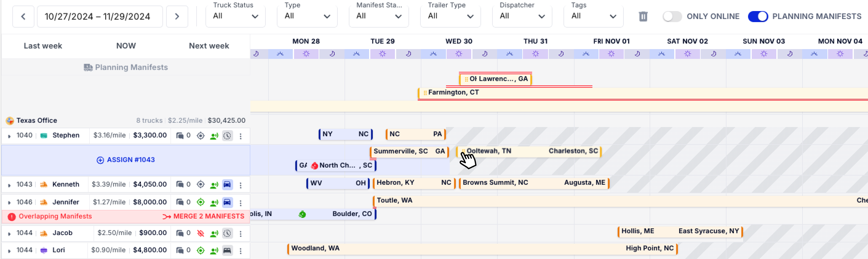Click Merge 2 Manifests link
Image resolution: width=868 pixels, height=259 pixels.
pyautogui.click(x=204, y=216)
